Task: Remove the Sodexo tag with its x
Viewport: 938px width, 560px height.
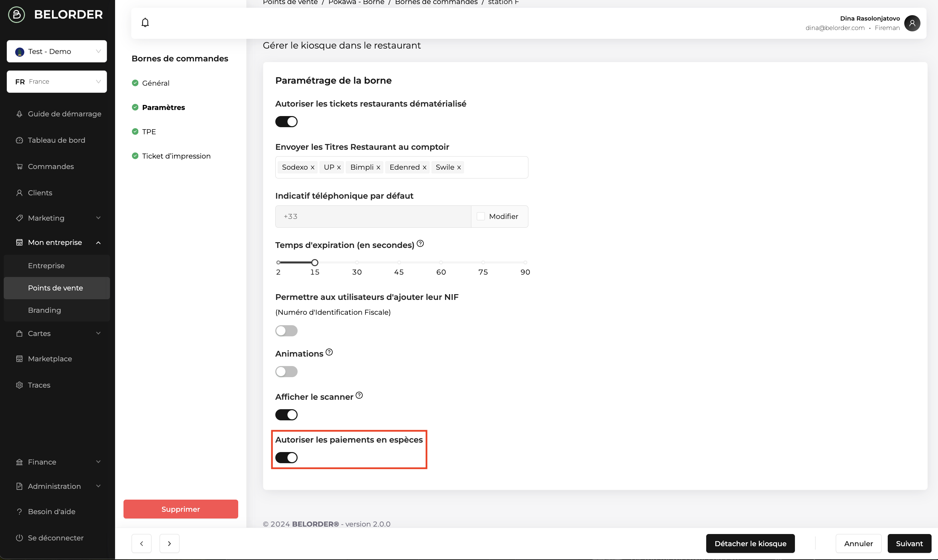Action: [x=312, y=168]
